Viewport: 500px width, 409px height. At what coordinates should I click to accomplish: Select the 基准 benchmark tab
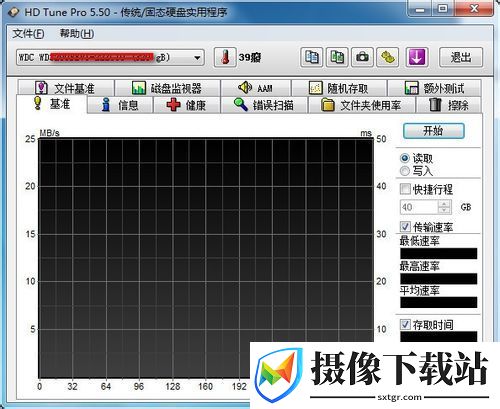click(52, 104)
